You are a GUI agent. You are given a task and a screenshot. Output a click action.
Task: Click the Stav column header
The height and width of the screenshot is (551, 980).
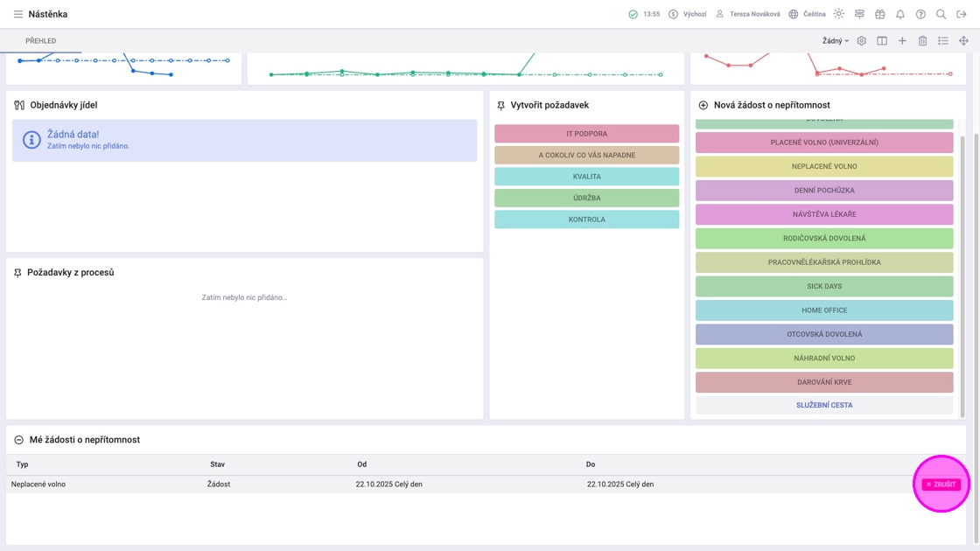pos(218,464)
